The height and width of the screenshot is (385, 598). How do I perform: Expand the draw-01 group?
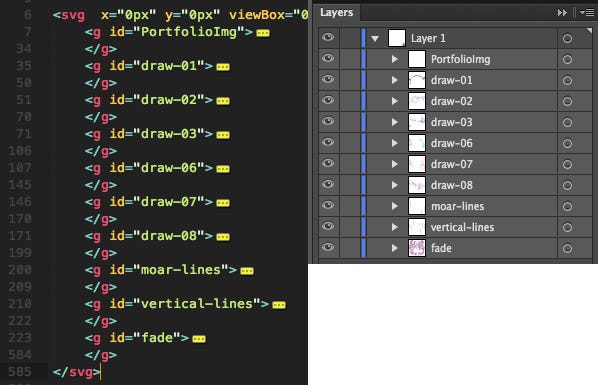395,80
